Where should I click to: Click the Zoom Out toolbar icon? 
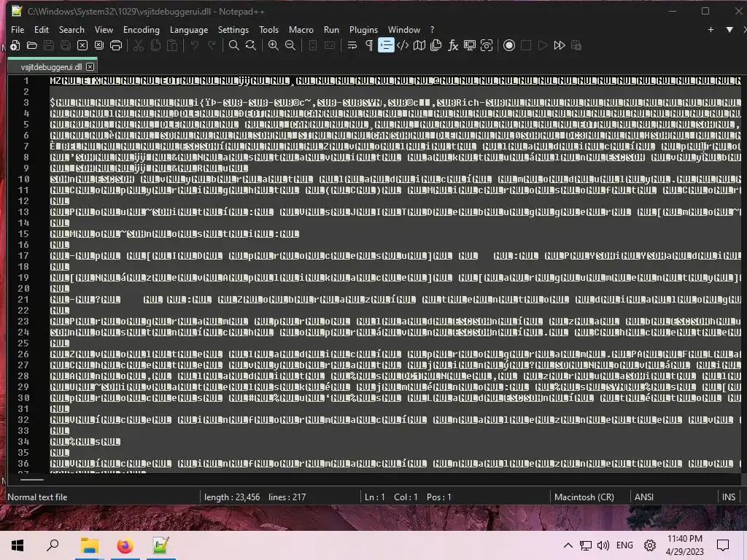point(290,45)
